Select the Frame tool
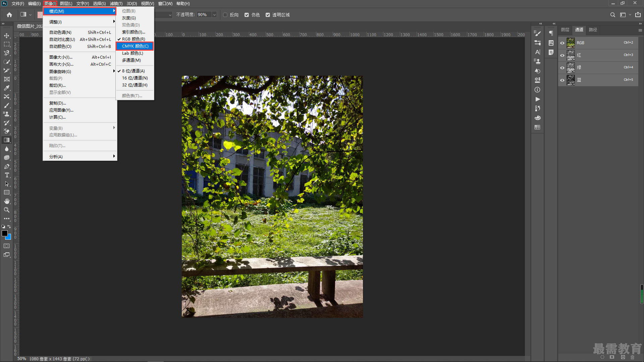 pyautogui.click(x=7, y=79)
